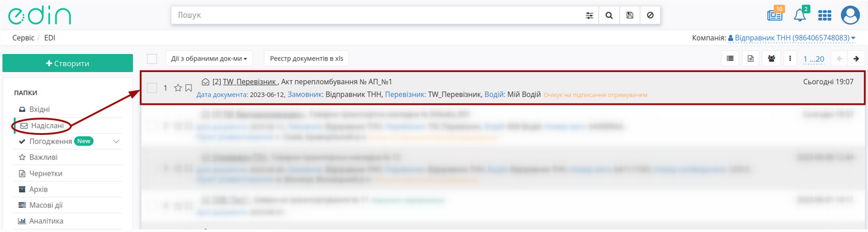Open the Архів folder
Image resolution: width=868 pixels, height=232 pixels.
tap(38, 190)
